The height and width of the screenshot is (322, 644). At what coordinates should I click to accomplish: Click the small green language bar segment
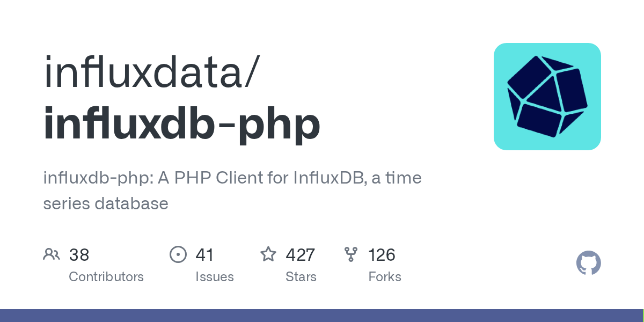click(642, 316)
